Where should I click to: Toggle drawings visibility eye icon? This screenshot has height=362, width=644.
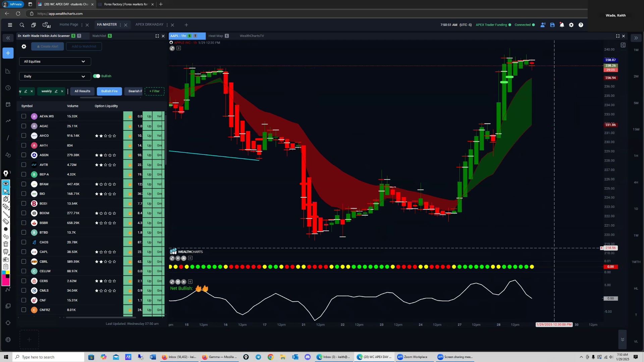[6, 184]
